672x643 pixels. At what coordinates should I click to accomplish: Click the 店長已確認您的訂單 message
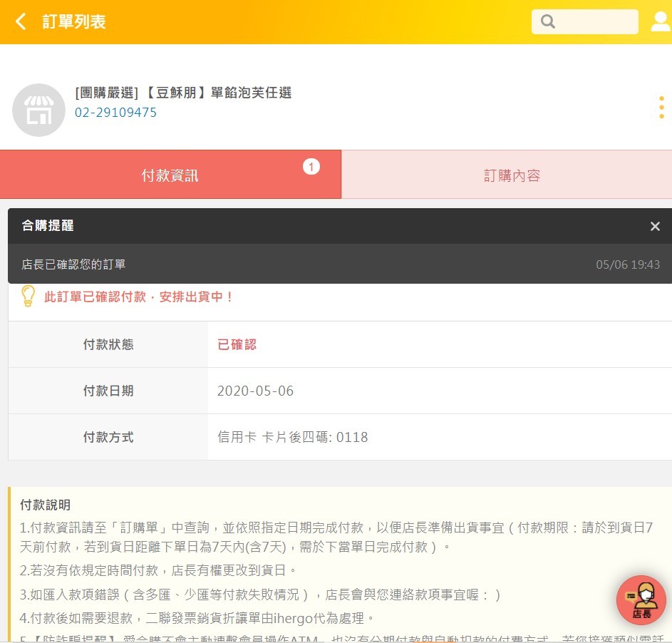click(73, 264)
